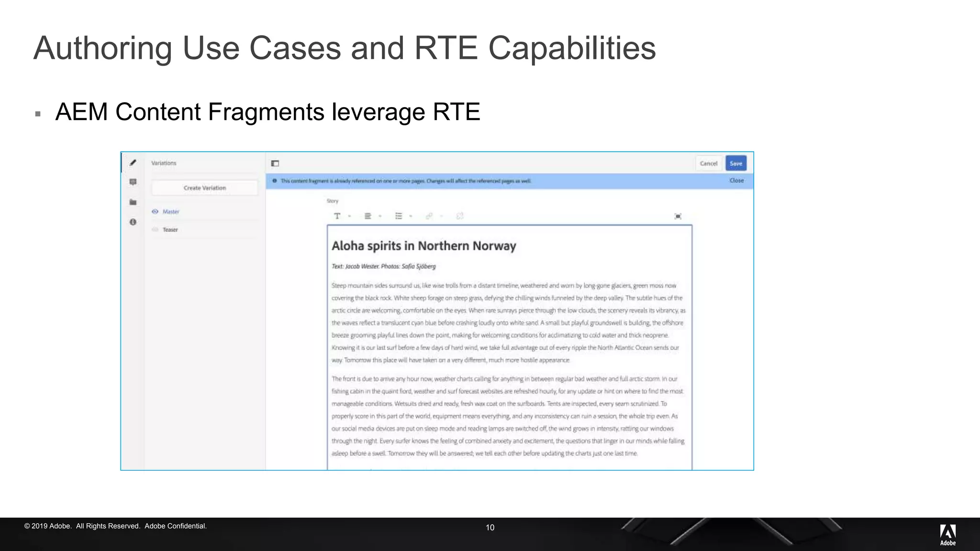This screenshot has height=551, width=980.
Task: Click the hyperlink icon in editor toolbar
Action: click(x=429, y=216)
